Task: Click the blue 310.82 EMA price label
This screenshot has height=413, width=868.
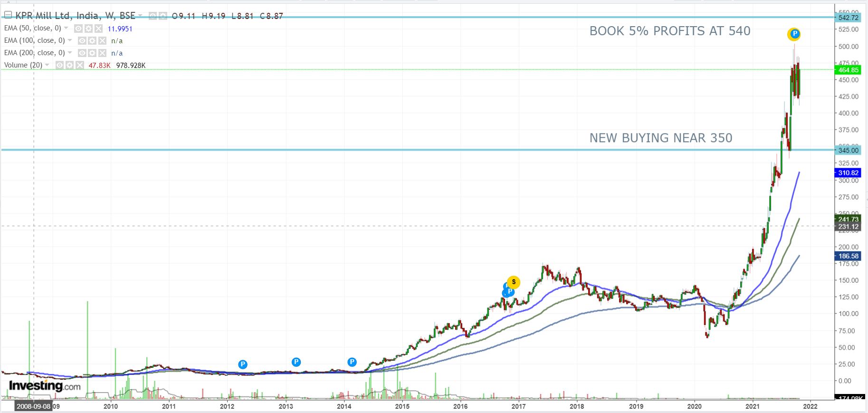Action: click(849, 173)
